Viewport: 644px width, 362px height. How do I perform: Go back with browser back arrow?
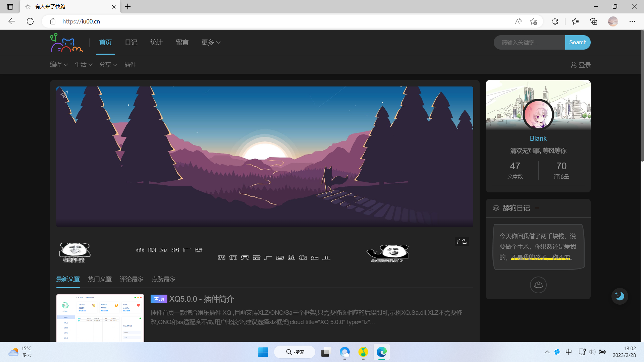(12, 21)
